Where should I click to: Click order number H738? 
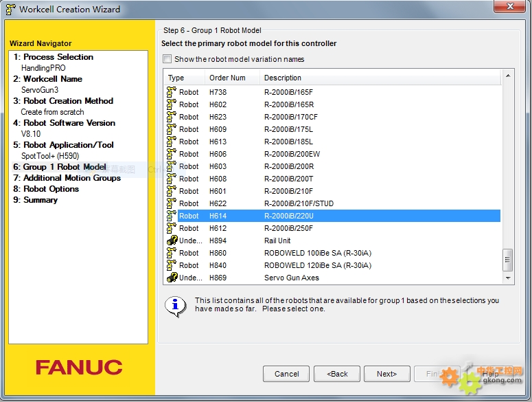click(x=218, y=92)
